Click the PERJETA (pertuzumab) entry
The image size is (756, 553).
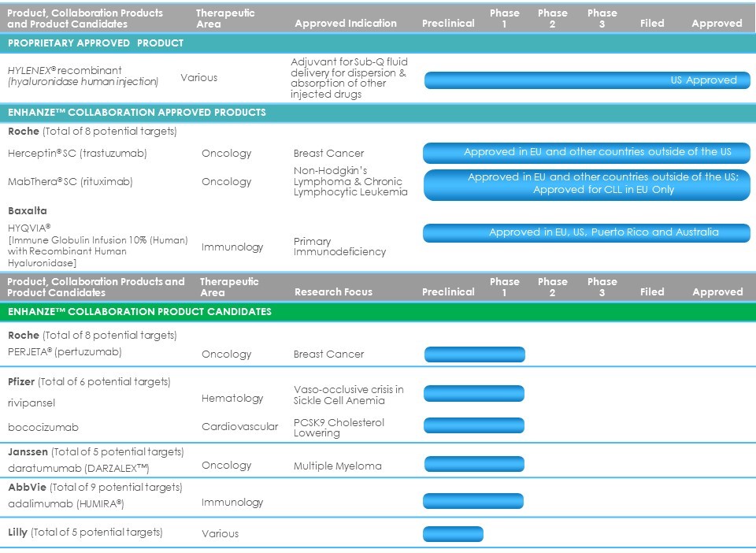pos(65,351)
